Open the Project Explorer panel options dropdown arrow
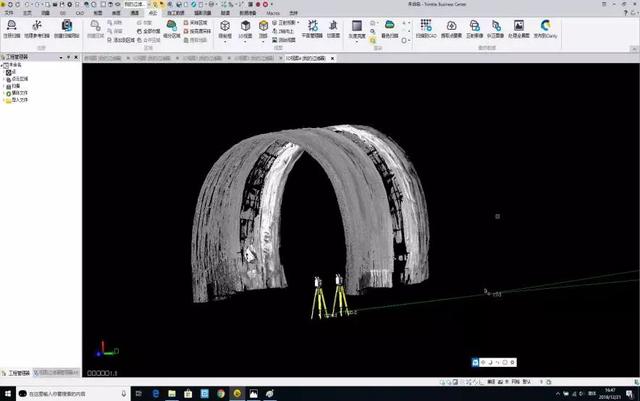 (x=61, y=58)
